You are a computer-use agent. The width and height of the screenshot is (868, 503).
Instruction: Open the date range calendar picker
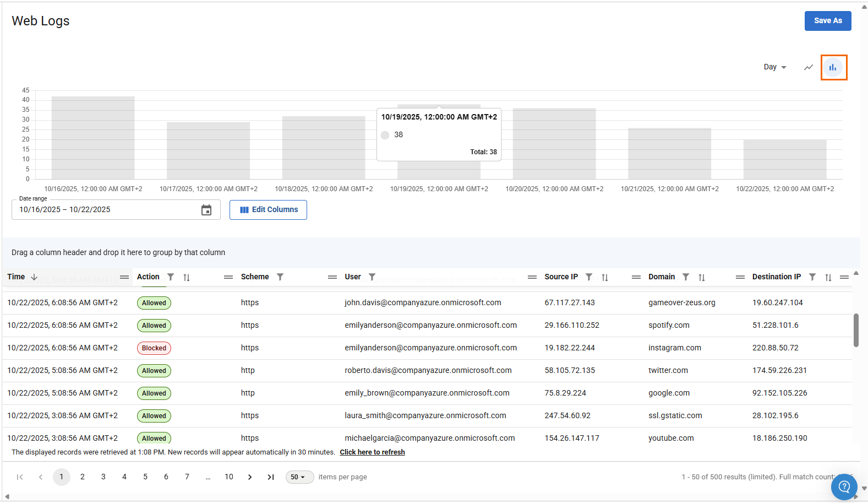[x=206, y=210]
